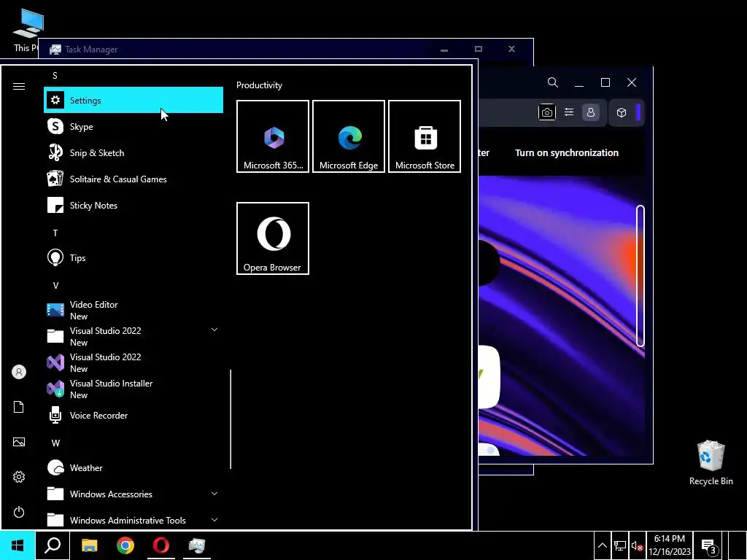
Task: Switch to Task Manager on taskbar
Action: click(x=197, y=545)
